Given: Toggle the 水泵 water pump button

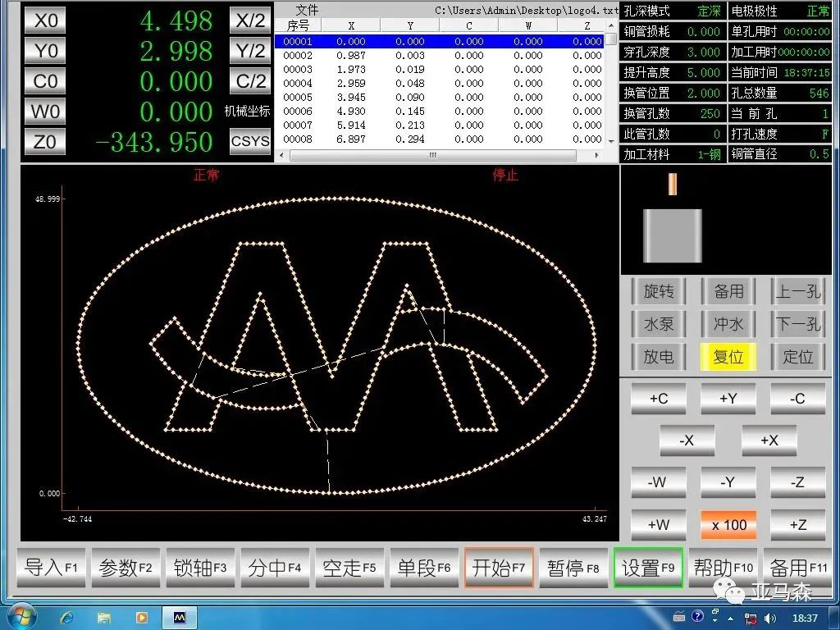Looking at the screenshot, I should tap(659, 324).
